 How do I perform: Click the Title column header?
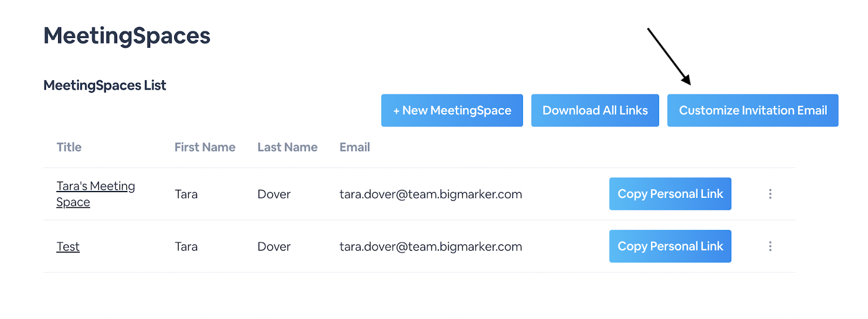coord(69,148)
